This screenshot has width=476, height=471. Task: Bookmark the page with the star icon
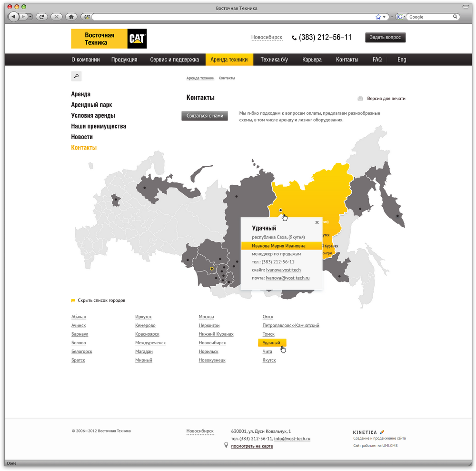click(x=378, y=17)
